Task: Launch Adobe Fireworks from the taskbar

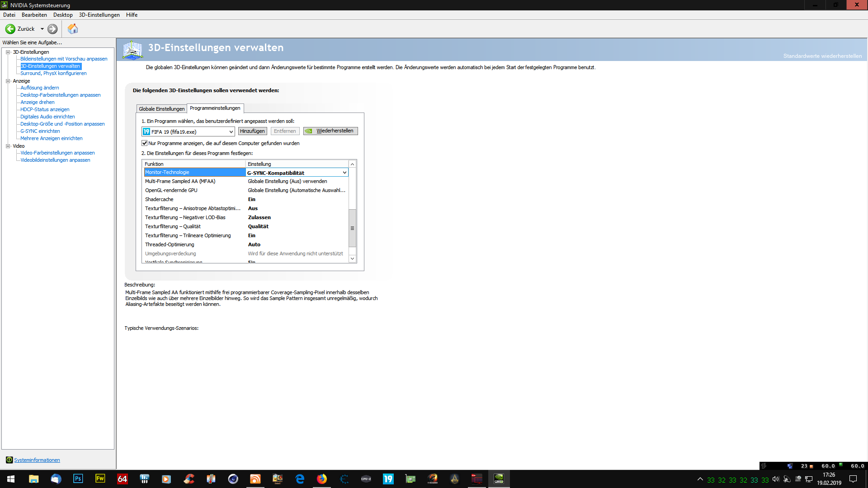Action: (100, 479)
